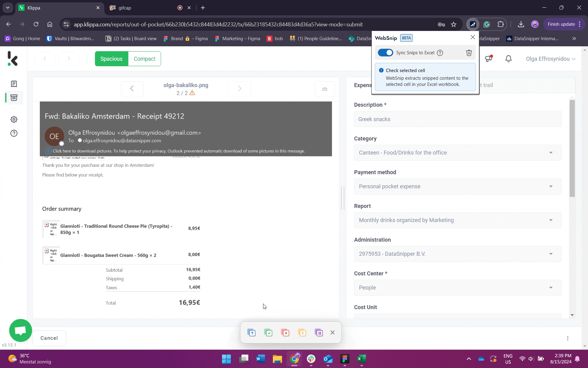Click the close X snip tool icon

pos(333,332)
